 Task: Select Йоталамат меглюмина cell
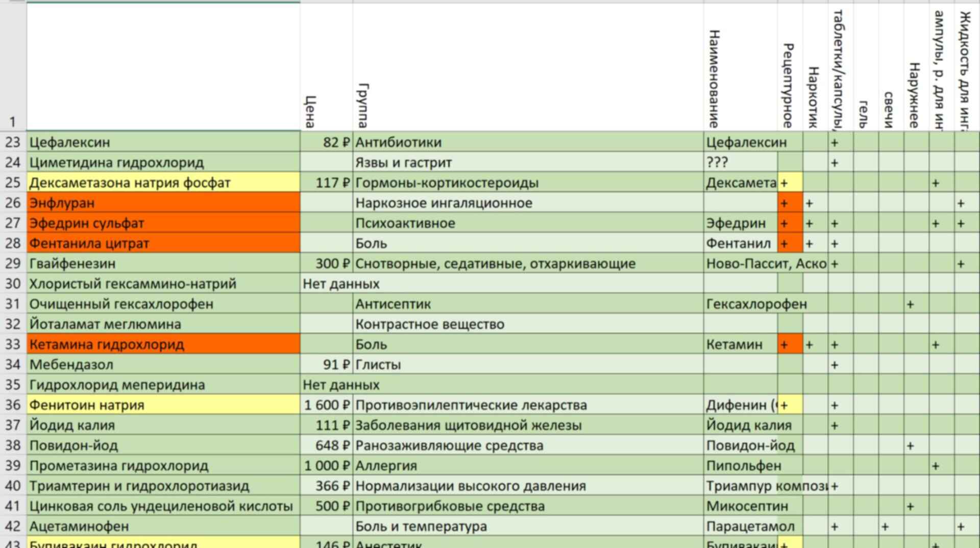163,324
